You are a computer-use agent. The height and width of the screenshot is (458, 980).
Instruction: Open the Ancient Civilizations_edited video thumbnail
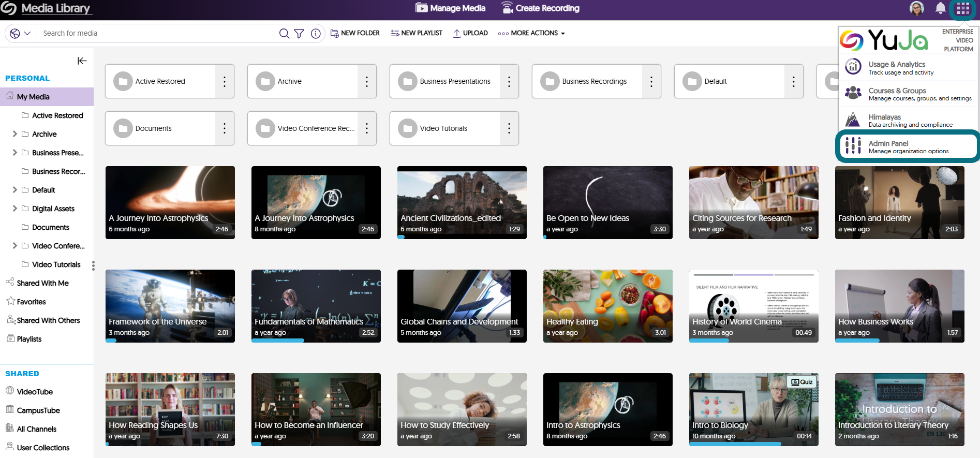pyautogui.click(x=462, y=202)
